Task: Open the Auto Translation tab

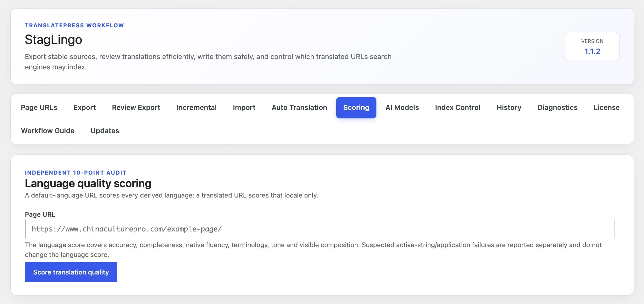Action: coord(299,107)
